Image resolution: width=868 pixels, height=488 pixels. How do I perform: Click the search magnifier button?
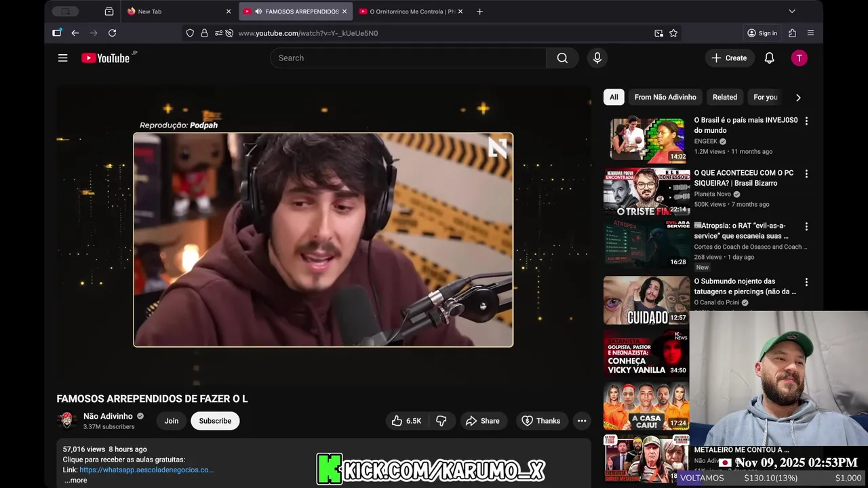click(562, 58)
